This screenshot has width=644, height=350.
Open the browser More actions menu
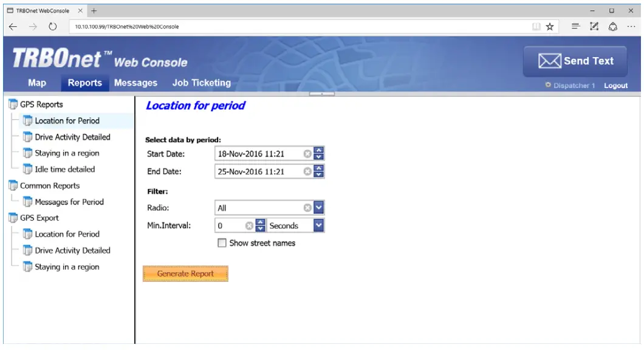[631, 27]
